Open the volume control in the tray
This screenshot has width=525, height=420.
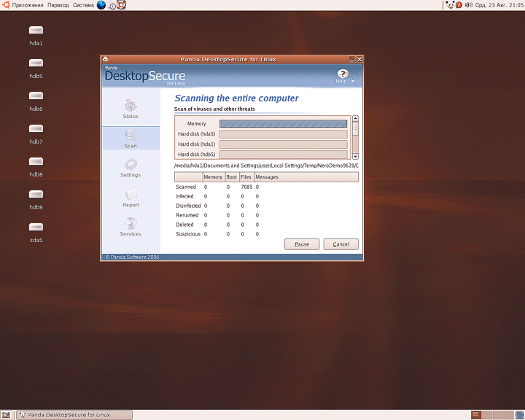point(469,4)
